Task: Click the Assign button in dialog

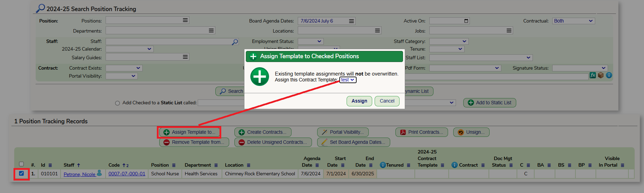Action: (359, 101)
